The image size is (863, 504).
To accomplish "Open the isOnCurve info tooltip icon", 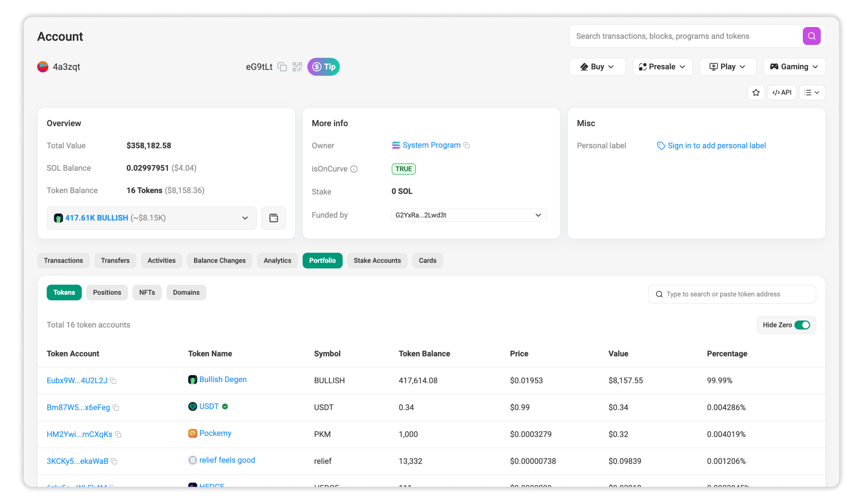I will coord(354,169).
